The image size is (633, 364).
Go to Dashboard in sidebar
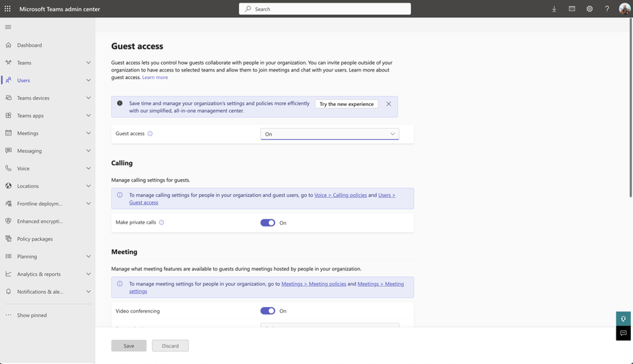point(30,45)
